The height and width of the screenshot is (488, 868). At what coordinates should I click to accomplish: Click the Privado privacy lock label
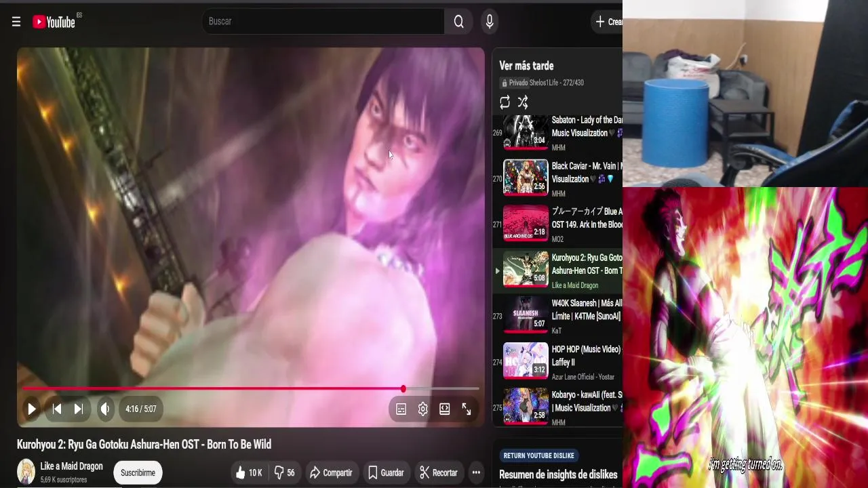[514, 83]
